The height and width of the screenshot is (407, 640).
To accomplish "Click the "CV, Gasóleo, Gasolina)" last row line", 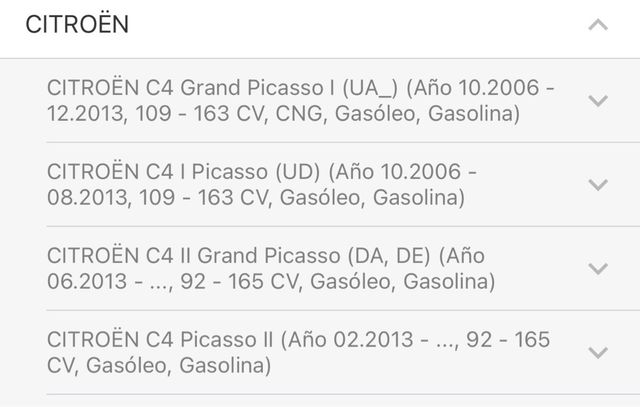I will (159, 367).
